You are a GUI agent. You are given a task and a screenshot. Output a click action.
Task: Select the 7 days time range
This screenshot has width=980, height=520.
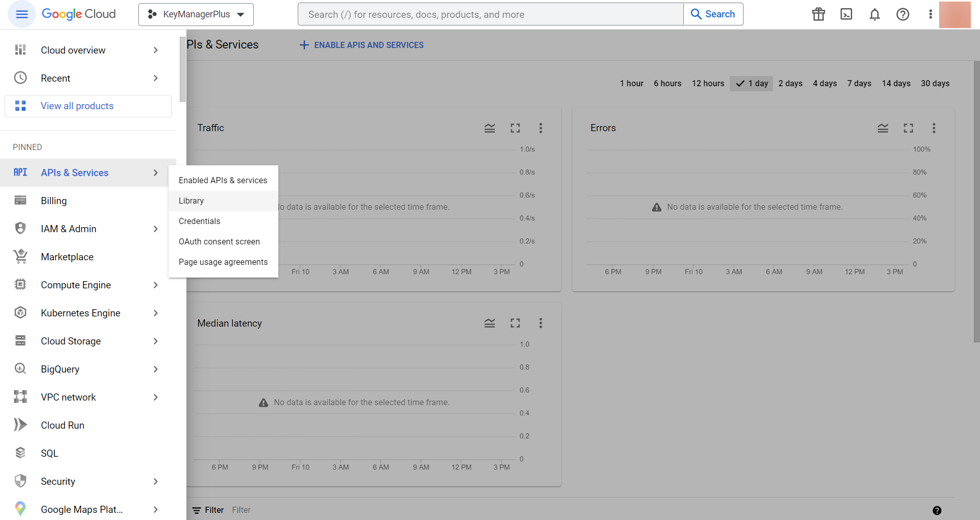coord(859,83)
